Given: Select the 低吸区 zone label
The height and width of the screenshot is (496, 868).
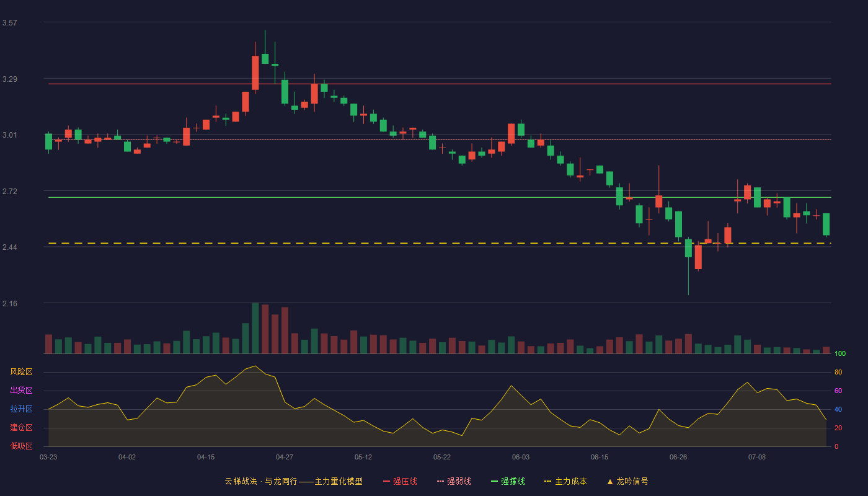Looking at the screenshot, I should [x=21, y=446].
